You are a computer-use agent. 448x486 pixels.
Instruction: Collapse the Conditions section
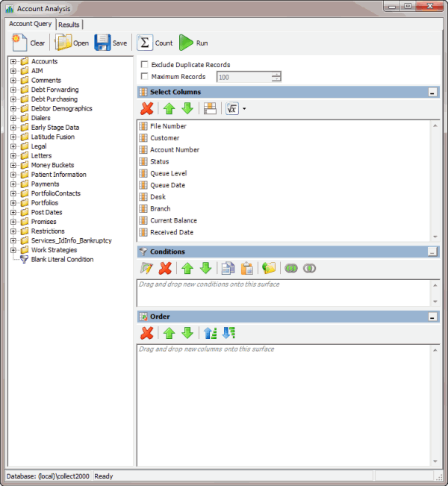coord(432,252)
